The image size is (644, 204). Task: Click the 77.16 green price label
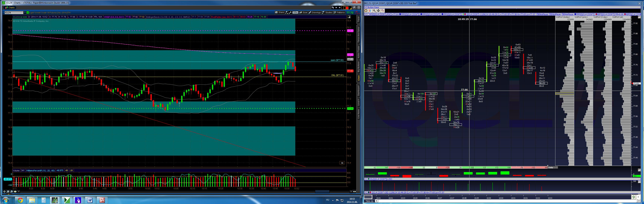pyautogui.click(x=350, y=108)
